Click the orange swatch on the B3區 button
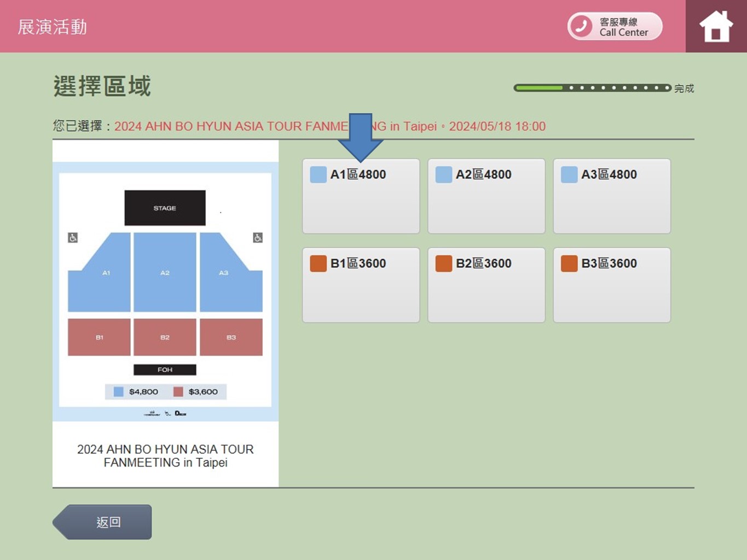Screen dimensions: 747x560 point(569,264)
